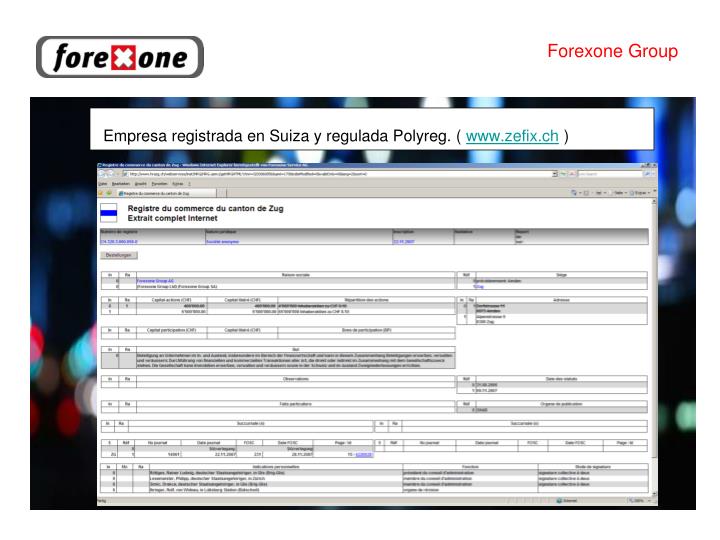720x540 pixels.
Task: Click the Page/Id link in journal table
Action: point(364,455)
